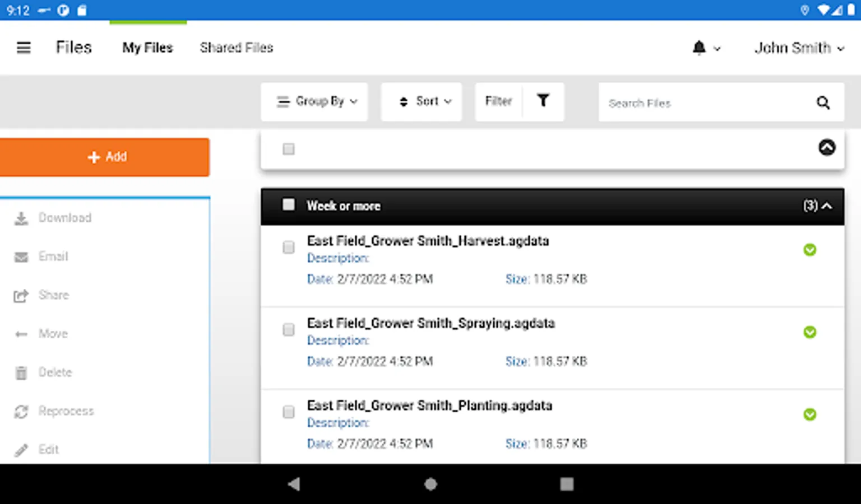Image resolution: width=861 pixels, height=504 pixels.
Task: Tap the Android recent apps button
Action: pos(567,484)
